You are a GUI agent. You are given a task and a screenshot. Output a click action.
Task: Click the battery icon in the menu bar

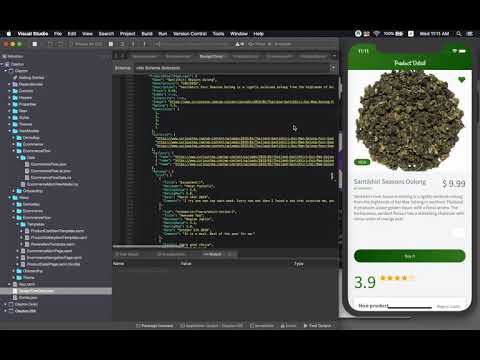(399, 34)
